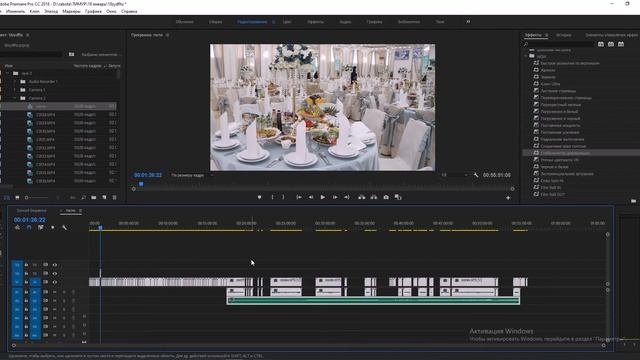Image resolution: width=640 pixels, height=360 pixels.
Task: Jump to In point in Program monitor
Action: [299, 197]
